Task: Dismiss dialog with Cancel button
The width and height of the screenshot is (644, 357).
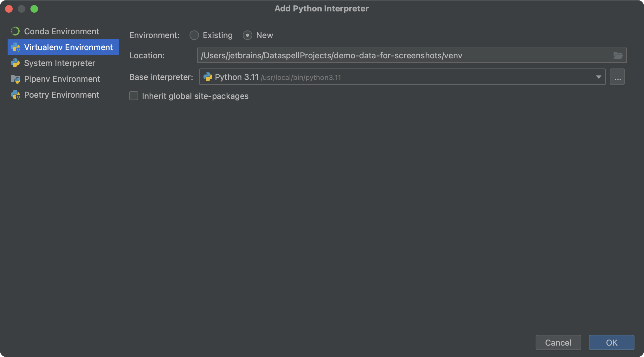Action: (x=558, y=342)
